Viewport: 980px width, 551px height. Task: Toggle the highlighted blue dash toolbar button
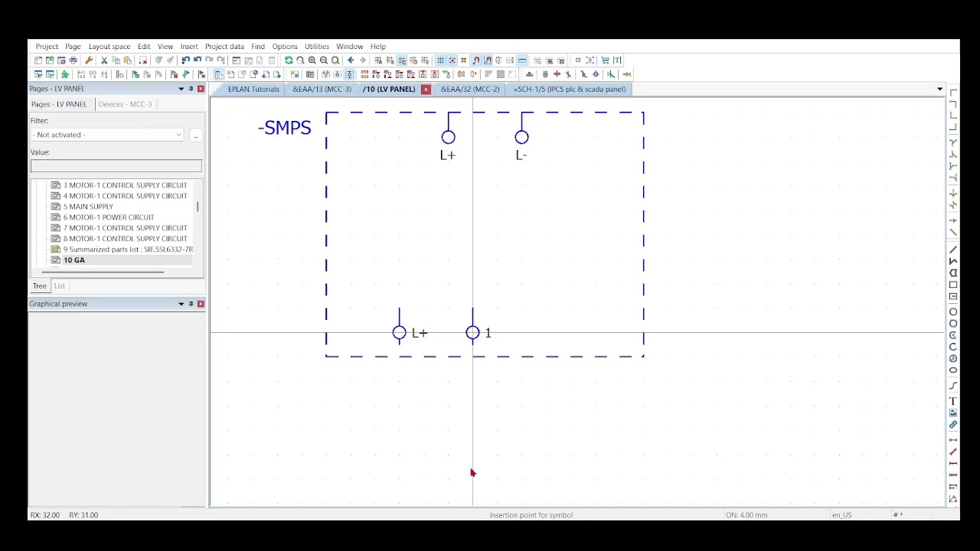point(522,60)
